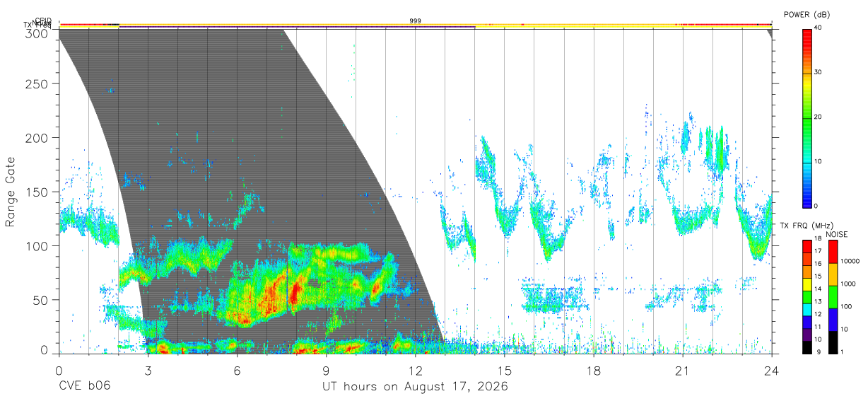Click the 6 tick on UT hours axis

(x=237, y=370)
